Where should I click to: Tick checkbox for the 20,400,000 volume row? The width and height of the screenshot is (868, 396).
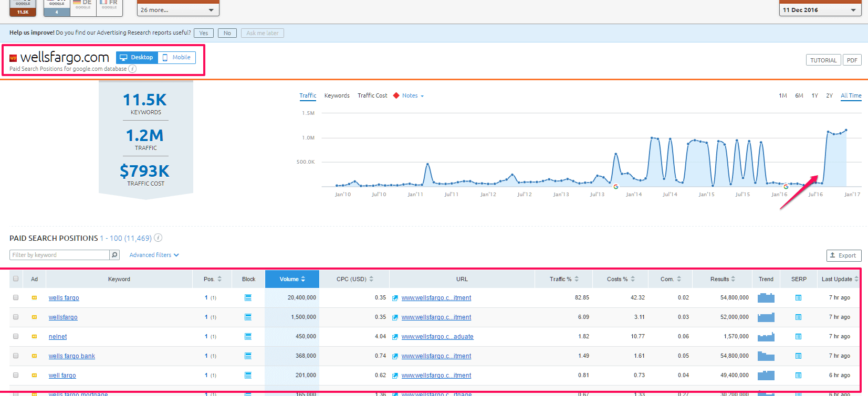[x=16, y=297]
